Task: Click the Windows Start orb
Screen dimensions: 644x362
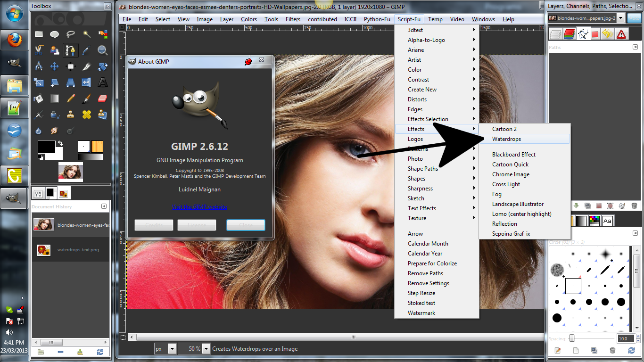Action: [14, 13]
